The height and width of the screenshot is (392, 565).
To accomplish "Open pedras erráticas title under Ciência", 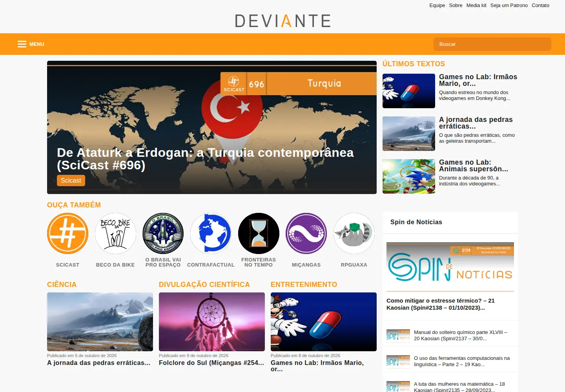I will (99, 363).
